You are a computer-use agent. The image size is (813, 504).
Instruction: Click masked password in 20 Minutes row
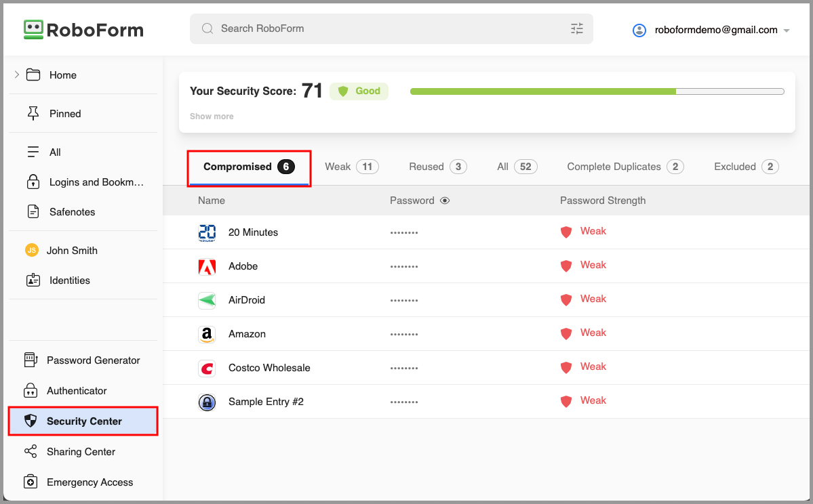(x=404, y=233)
